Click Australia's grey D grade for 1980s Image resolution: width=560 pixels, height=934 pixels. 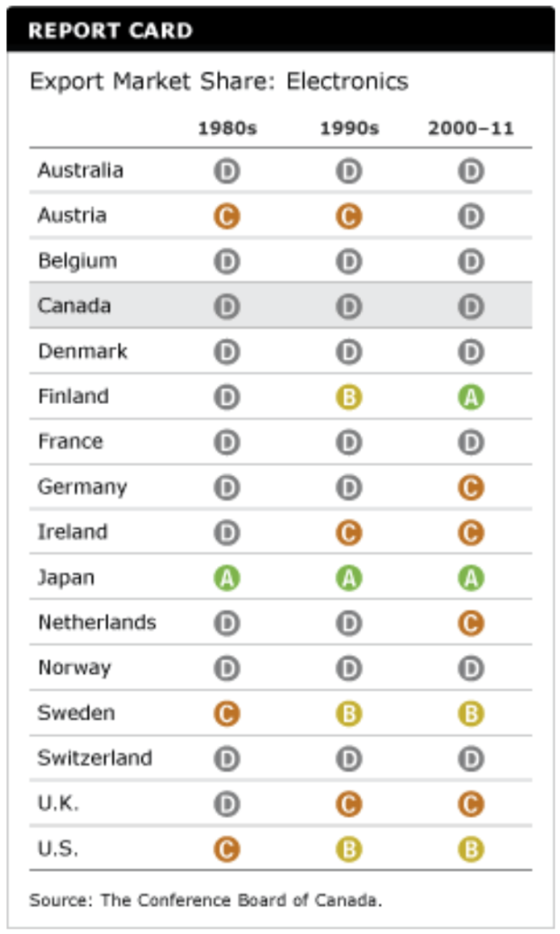coord(227,171)
